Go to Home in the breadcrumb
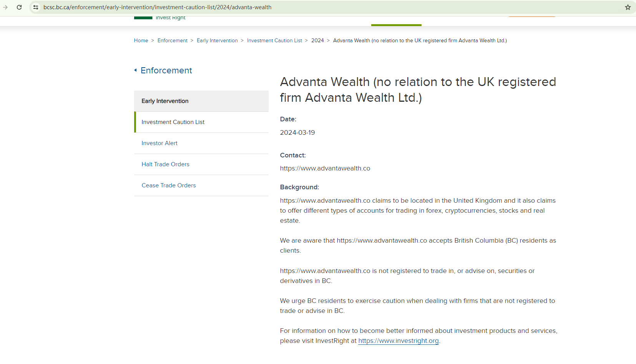This screenshot has height=364, width=636. (x=141, y=41)
